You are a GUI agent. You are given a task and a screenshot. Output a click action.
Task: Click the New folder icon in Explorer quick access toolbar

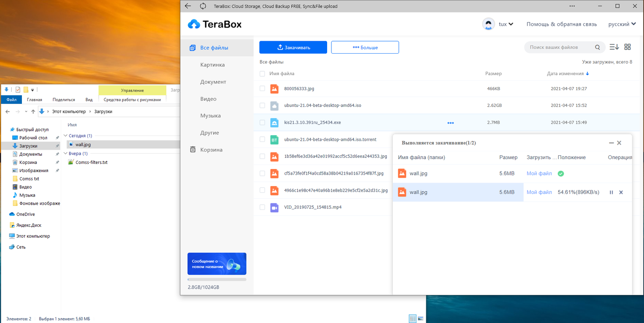pyautogui.click(x=26, y=90)
